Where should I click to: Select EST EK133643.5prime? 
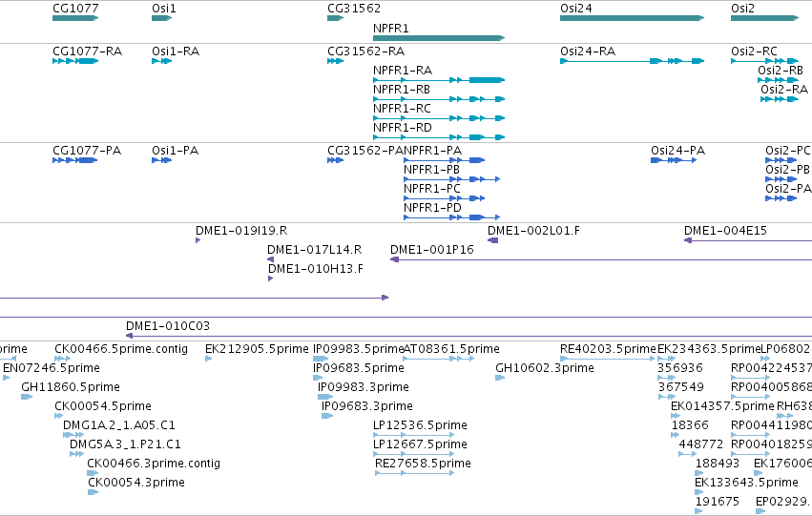pos(698,493)
